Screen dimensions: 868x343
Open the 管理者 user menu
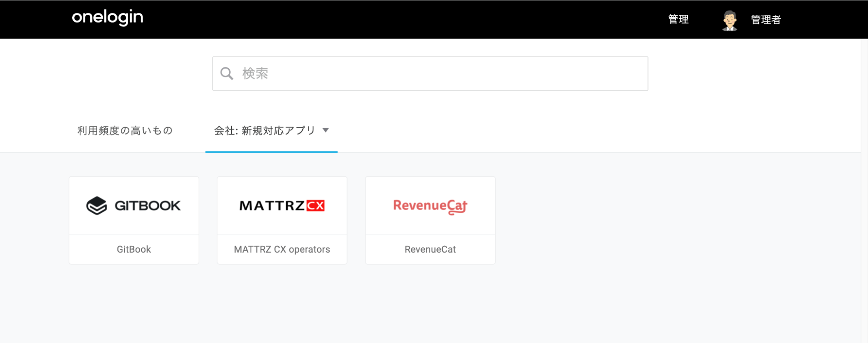tap(766, 20)
